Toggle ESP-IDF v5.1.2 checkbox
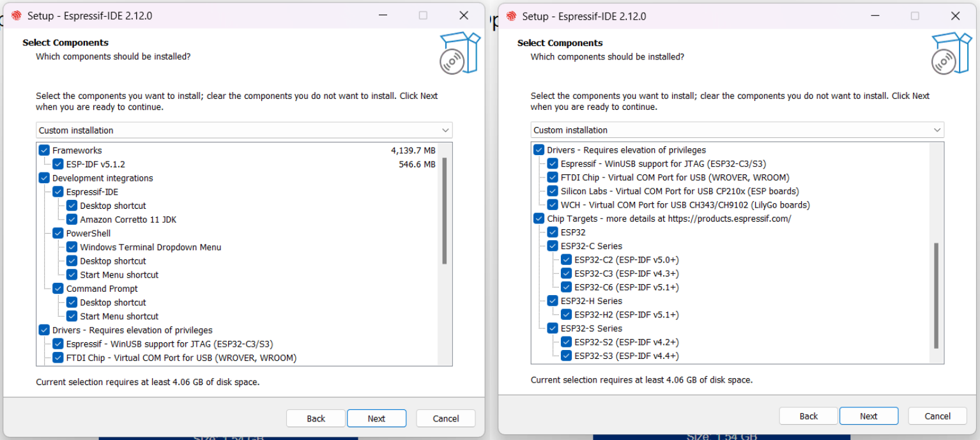 click(58, 164)
